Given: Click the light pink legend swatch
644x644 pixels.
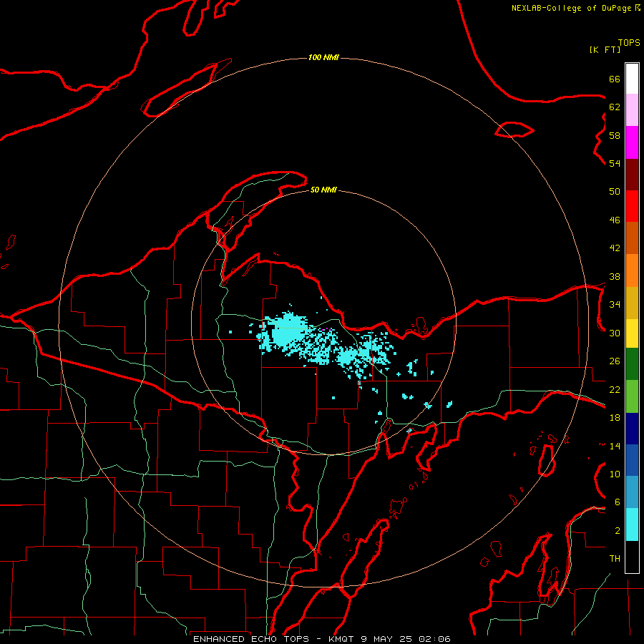Looking at the screenshot, I should pyautogui.click(x=632, y=110).
